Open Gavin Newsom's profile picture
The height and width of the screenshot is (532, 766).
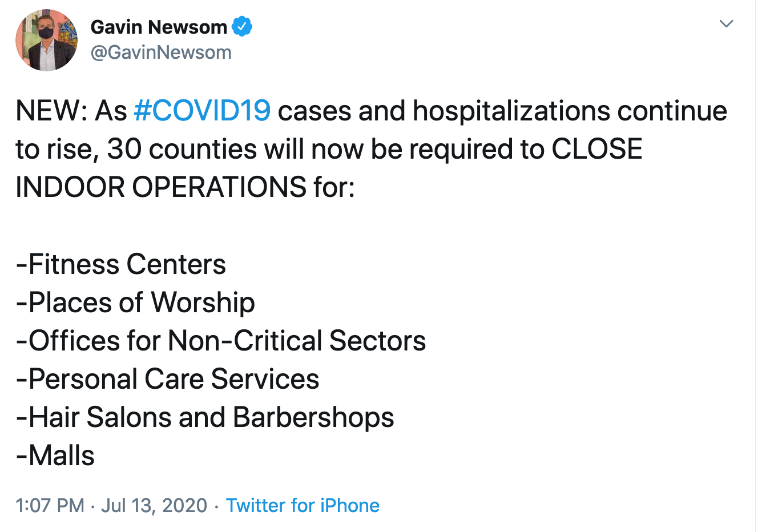click(x=47, y=40)
